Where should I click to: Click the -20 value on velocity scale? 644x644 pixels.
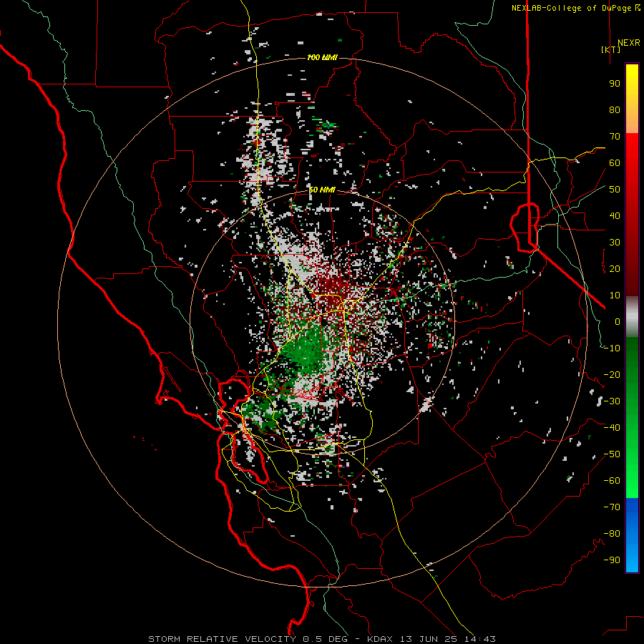pos(612,375)
